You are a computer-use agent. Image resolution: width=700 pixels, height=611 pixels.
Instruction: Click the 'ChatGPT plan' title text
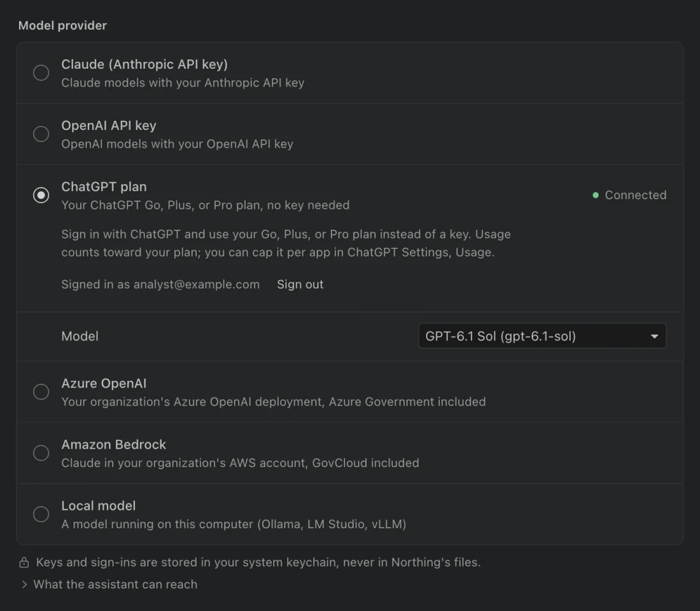tap(104, 186)
